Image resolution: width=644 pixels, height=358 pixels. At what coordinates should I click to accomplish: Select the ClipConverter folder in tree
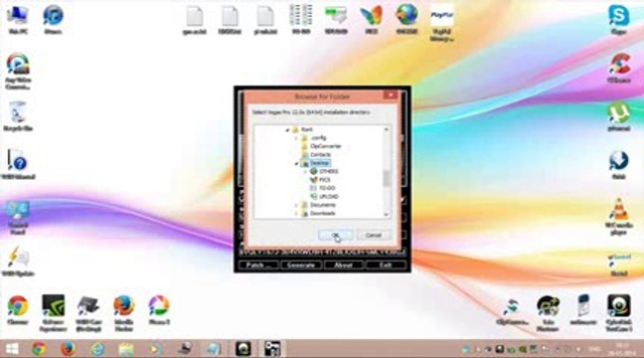click(x=325, y=146)
